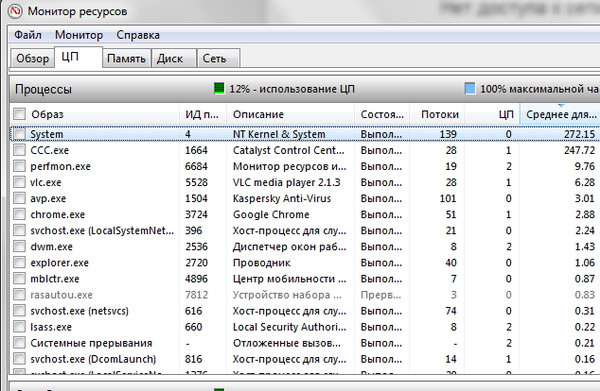Screen dimensions: 600x391
Task: Open the Монитор menu
Action: (79, 35)
